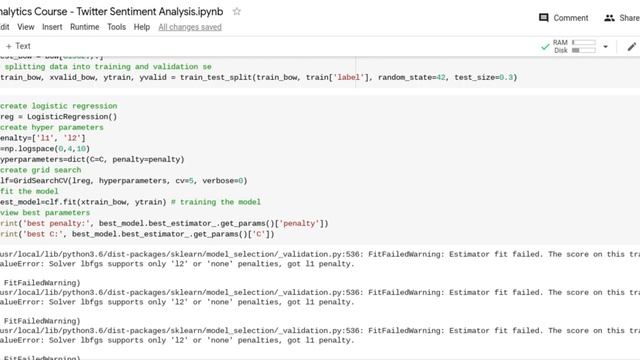Click the penalty=['l1', 'l2'] line
This screenshot has width=640, height=360.
[43, 138]
